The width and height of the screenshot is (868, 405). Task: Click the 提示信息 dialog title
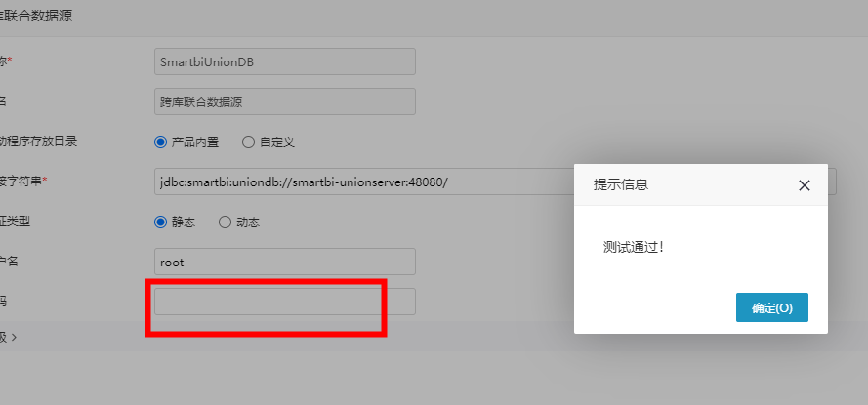(621, 184)
